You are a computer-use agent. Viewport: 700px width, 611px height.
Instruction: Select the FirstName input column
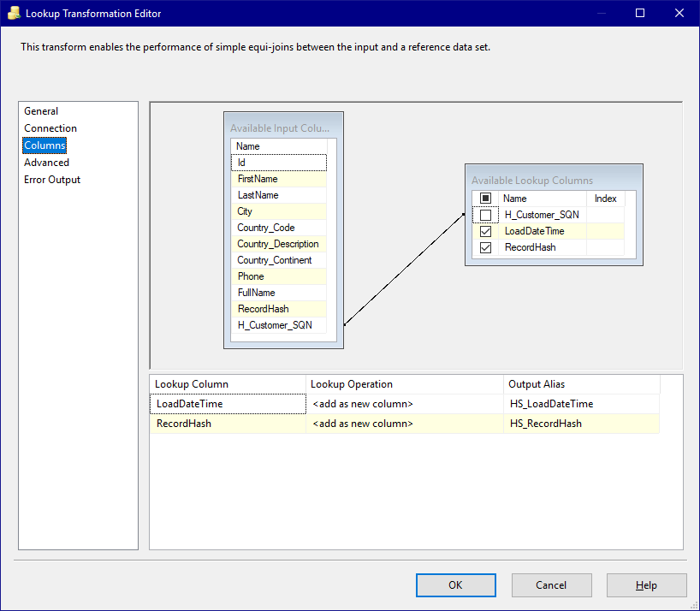279,179
